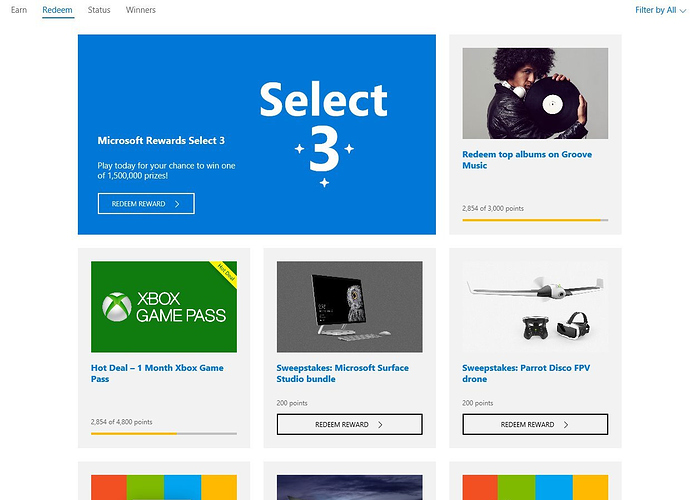This screenshot has width=690, height=500.
Task: Click '2,854 of 4,800 points' text
Action: pyautogui.click(x=121, y=422)
